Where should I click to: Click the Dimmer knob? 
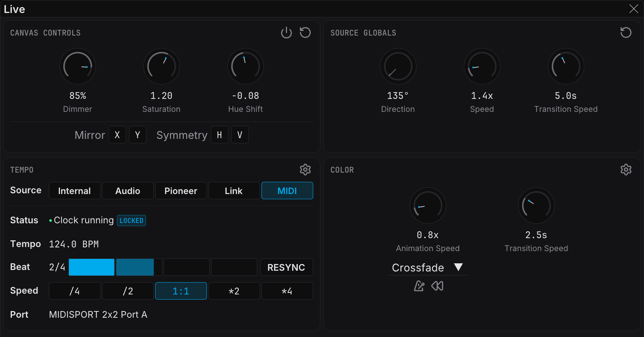coord(78,67)
